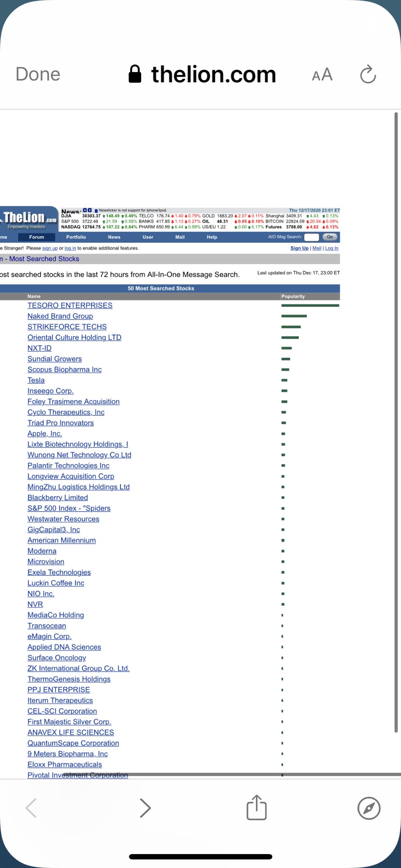This screenshot has height=868, width=401.
Task: Open NVR stock link
Action: [35, 604]
